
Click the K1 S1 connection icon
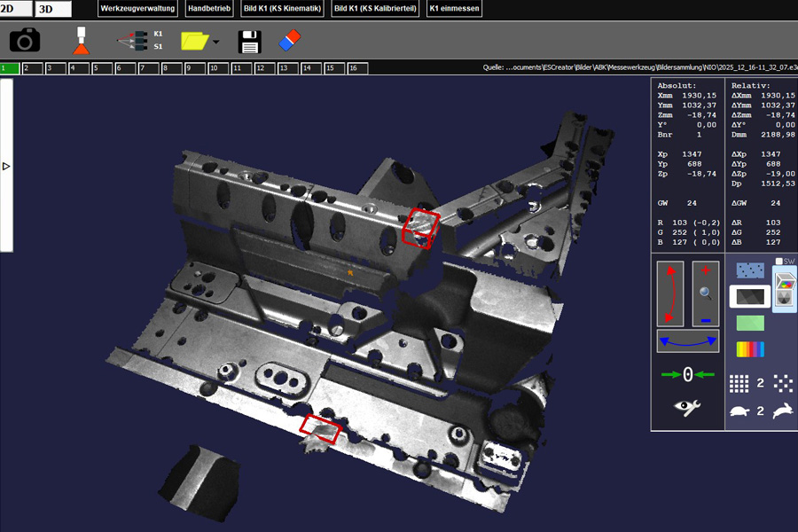pos(139,40)
